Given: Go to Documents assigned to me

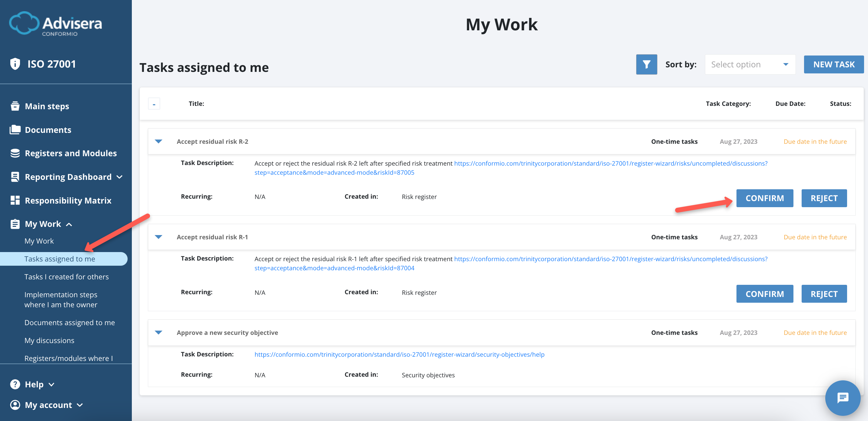Looking at the screenshot, I should coord(69,322).
